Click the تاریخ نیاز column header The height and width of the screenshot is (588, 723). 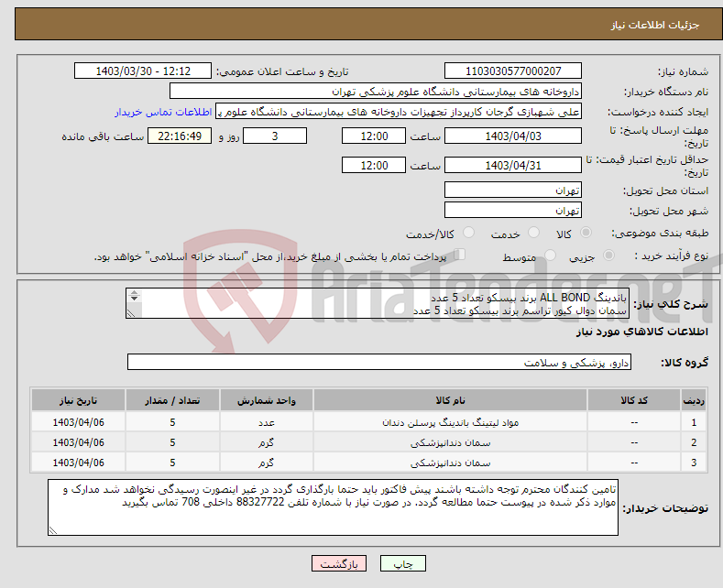(x=79, y=400)
